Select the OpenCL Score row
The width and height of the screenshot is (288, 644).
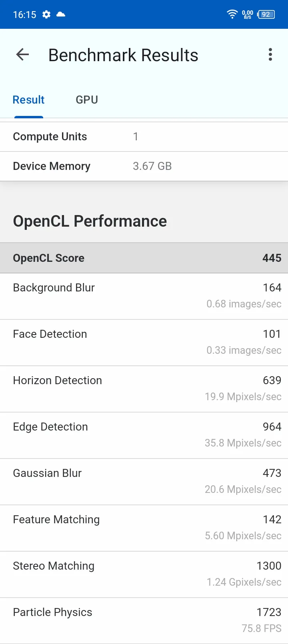tap(144, 258)
